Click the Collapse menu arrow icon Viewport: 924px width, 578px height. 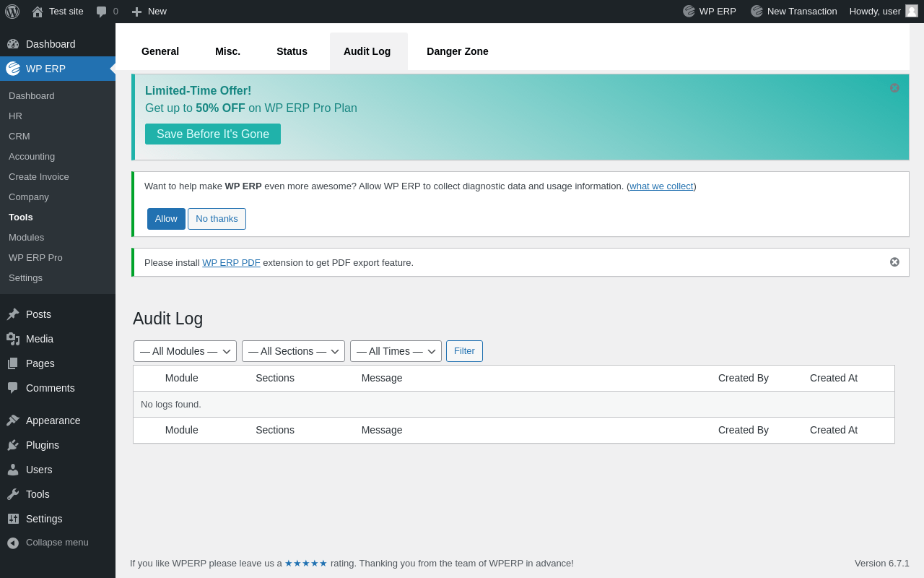(13, 543)
